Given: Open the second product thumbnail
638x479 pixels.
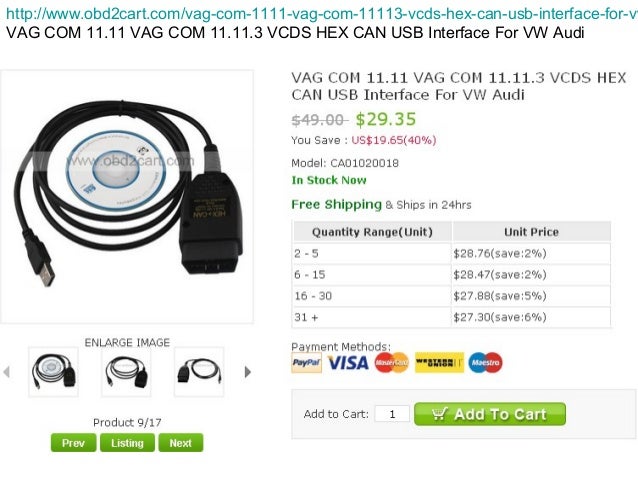Looking at the screenshot, I should (x=126, y=372).
